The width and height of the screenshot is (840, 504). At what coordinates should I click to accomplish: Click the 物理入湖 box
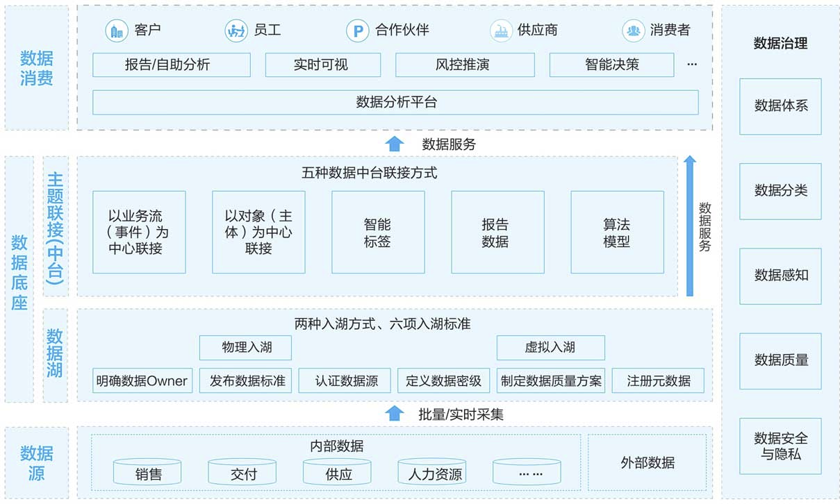[x=245, y=348]
